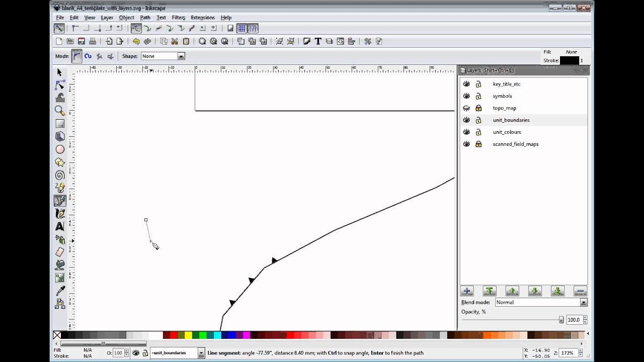Select the Rectangle tool

(x=60, y=124)
